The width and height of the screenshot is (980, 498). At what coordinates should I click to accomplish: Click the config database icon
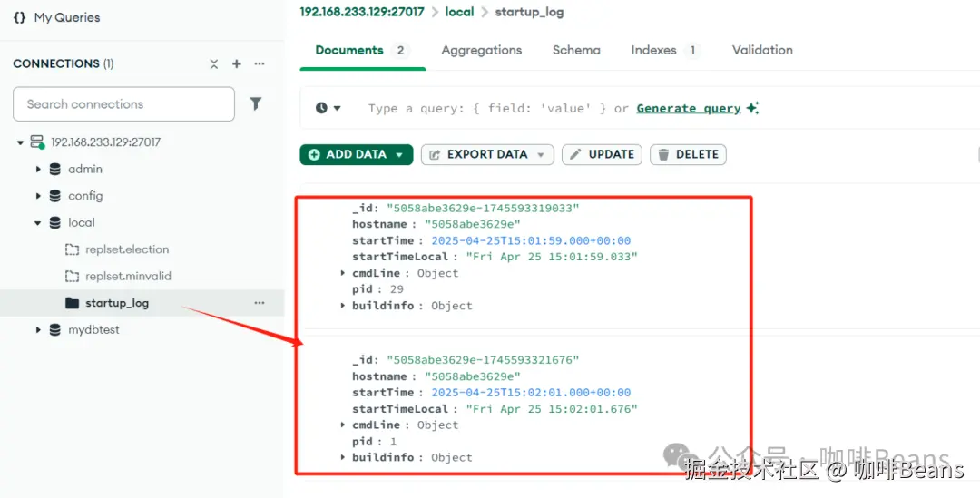pyautogui.click(x=55, y=196)
